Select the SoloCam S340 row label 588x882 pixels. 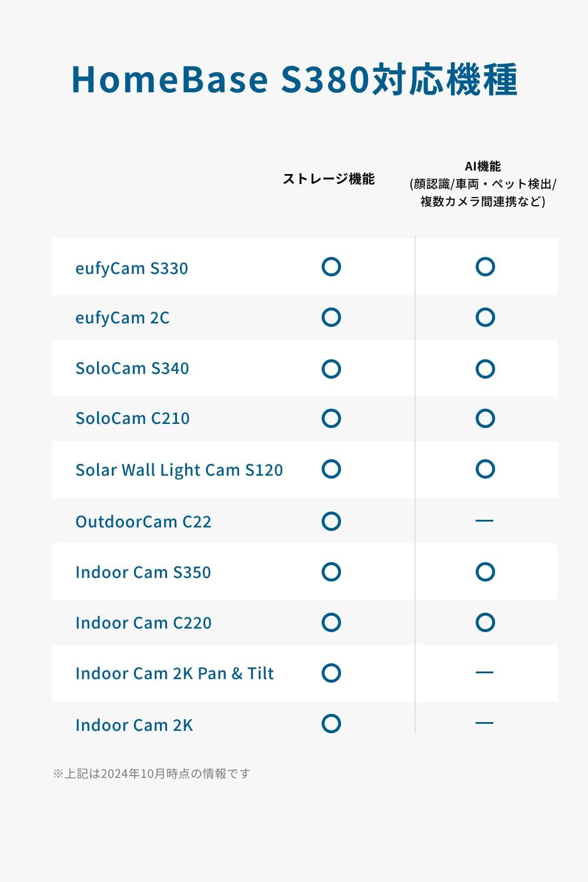coord(132,369)
